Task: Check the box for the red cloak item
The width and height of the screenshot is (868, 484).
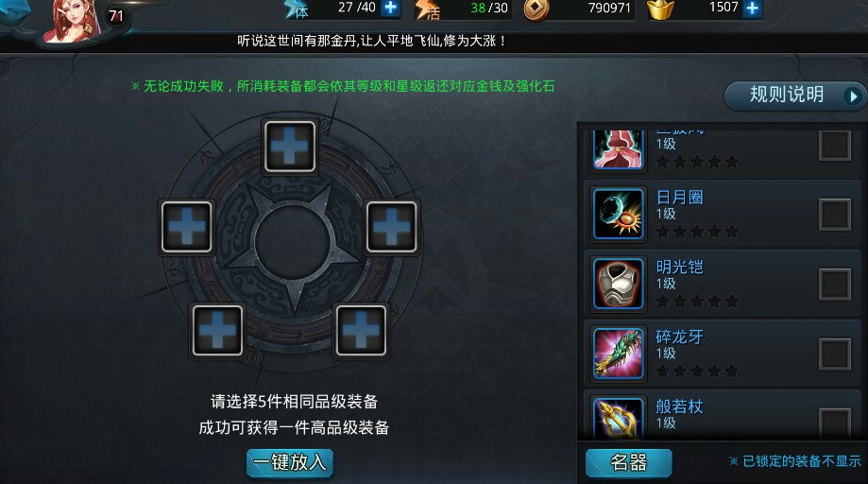Action: [x=835, y=145]
